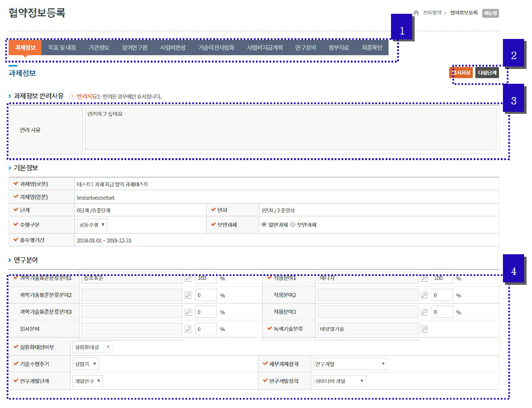Click the 적용분야3 text field

pyautogui.click(x=368, y=312)
